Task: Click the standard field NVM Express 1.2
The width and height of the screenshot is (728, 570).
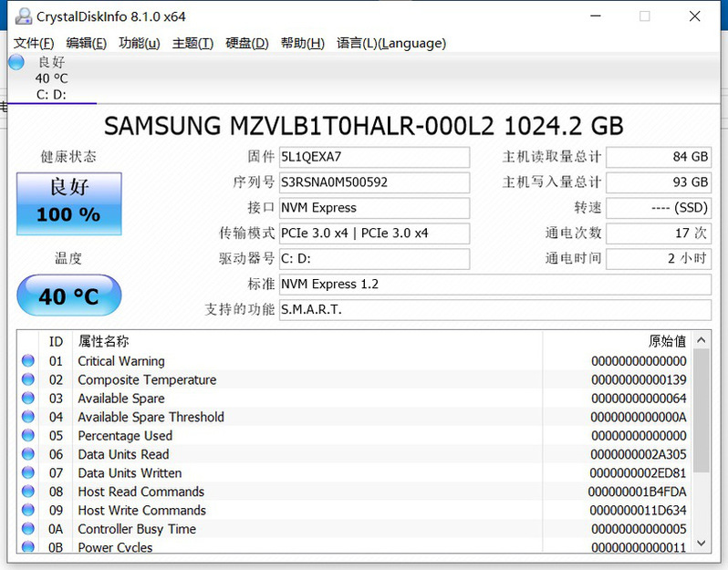Action: 495,284
